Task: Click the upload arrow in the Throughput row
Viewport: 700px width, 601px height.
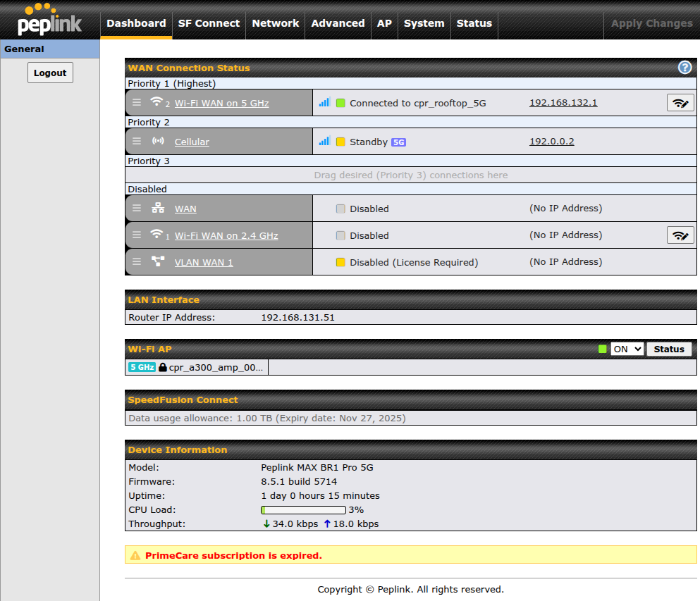Action: pyautogui.click(x=327, y=523)
